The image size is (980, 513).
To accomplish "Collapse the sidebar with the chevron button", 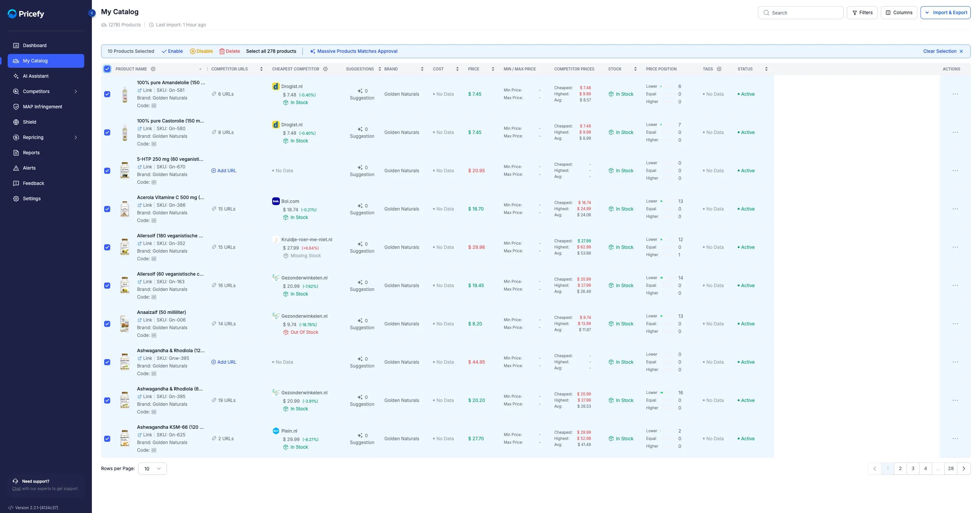I will point(92,13).
